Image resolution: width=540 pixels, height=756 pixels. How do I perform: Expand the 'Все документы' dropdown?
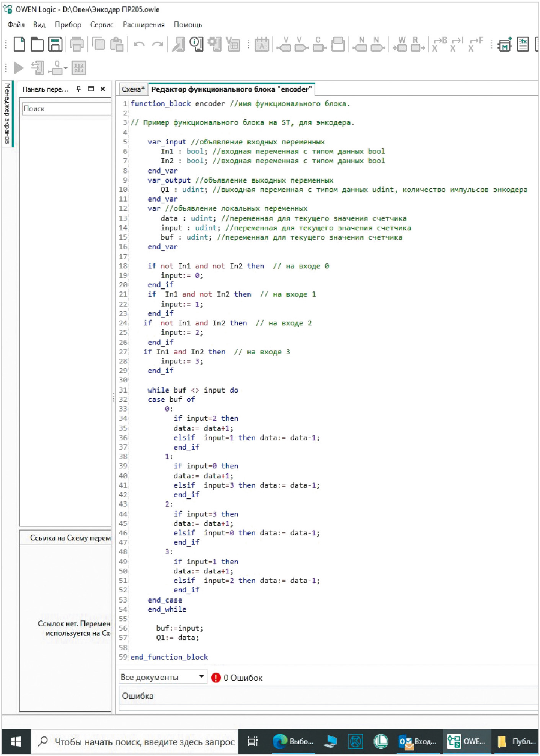pyautogui.click(x=201, y=676)
